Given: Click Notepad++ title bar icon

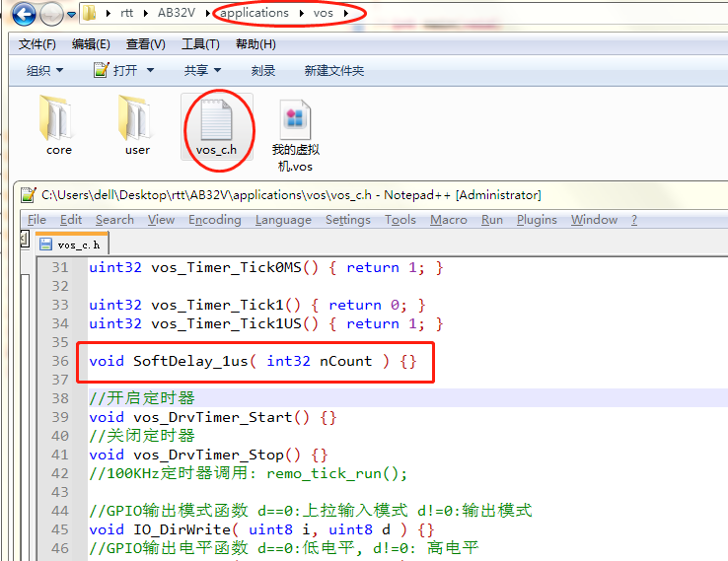Looking at the screenshot, I should pos(29,195).
